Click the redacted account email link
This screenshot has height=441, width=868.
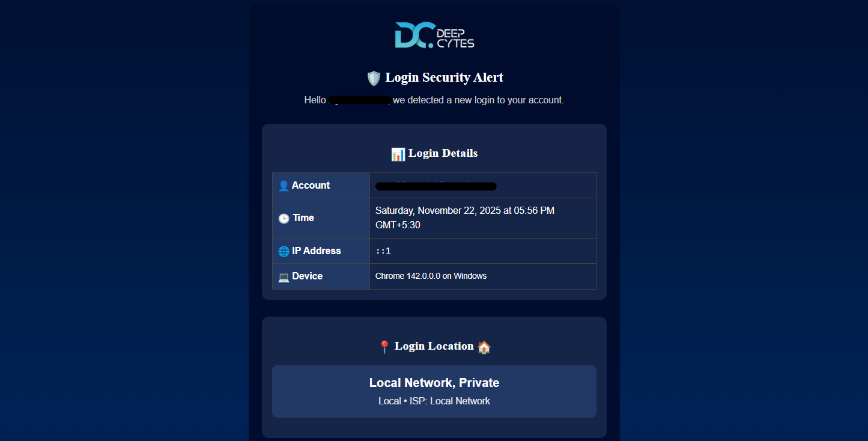436,186
